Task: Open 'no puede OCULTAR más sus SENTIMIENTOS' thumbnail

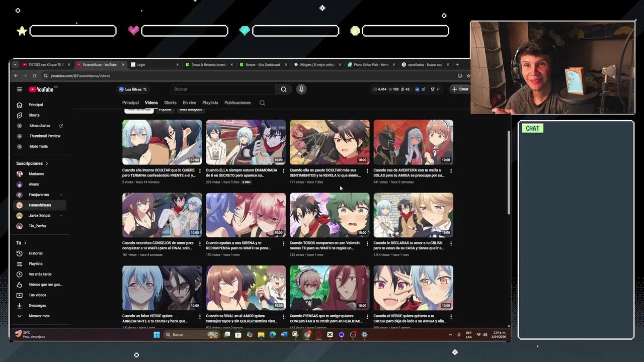Action: pyautogui.click(x=330, y=142)
